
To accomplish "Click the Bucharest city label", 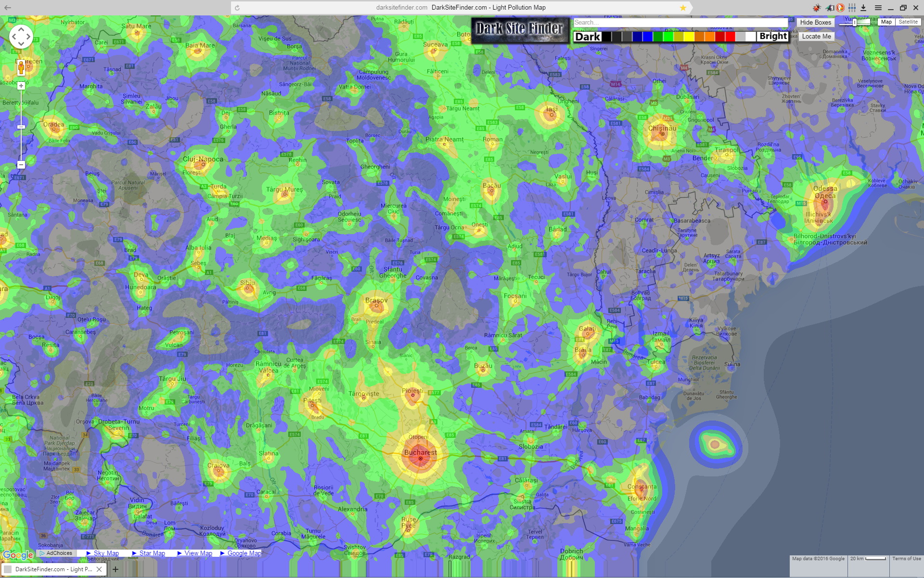I will pos(421,452).
